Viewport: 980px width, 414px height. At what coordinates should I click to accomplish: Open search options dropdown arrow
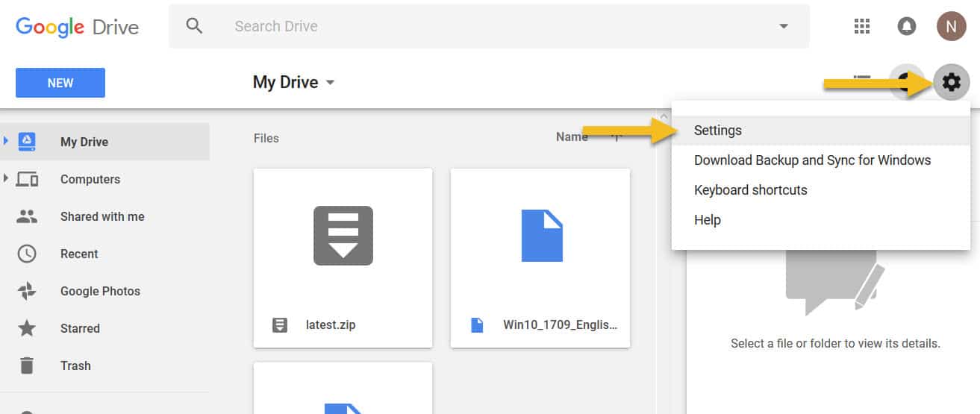coord(784,27)
